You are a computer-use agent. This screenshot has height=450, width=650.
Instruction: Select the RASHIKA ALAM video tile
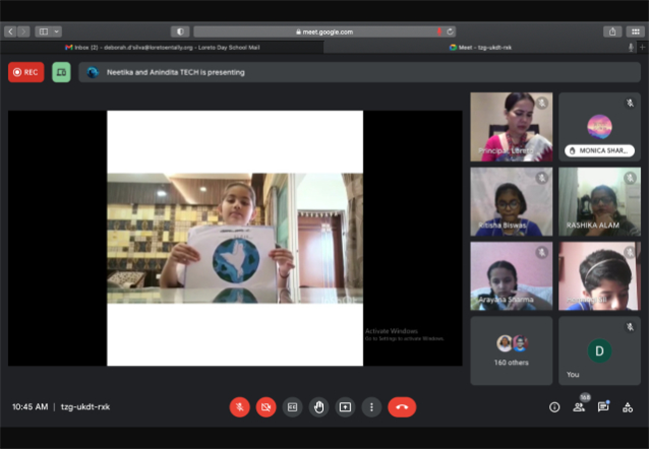pos(599,202)
